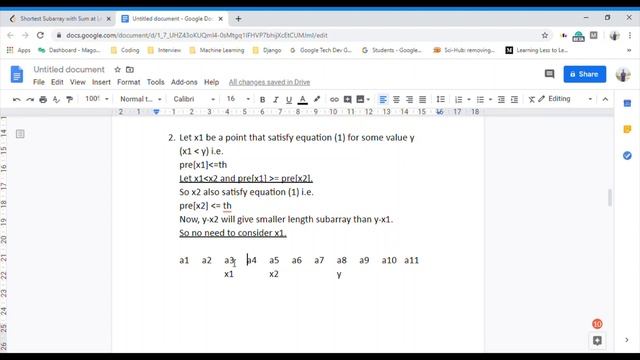Open the text color picker
Screen dimensions: 640x360
pos(302,99)
